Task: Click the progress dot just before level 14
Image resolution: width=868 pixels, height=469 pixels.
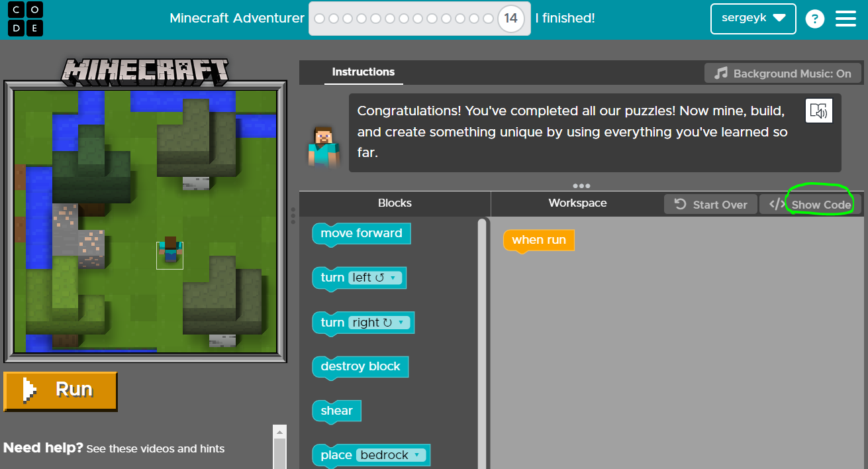Action: [489, 19]
